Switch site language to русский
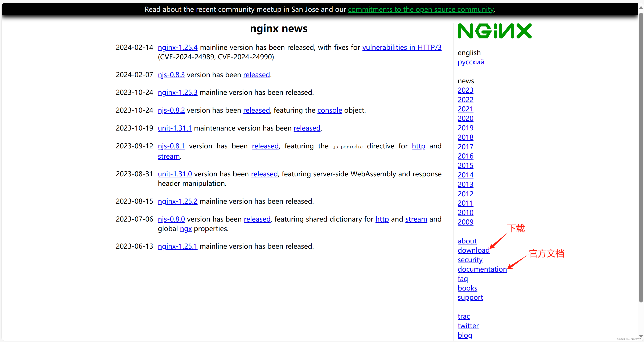Screen dimensions: 644x342 [x=471, y=62]
